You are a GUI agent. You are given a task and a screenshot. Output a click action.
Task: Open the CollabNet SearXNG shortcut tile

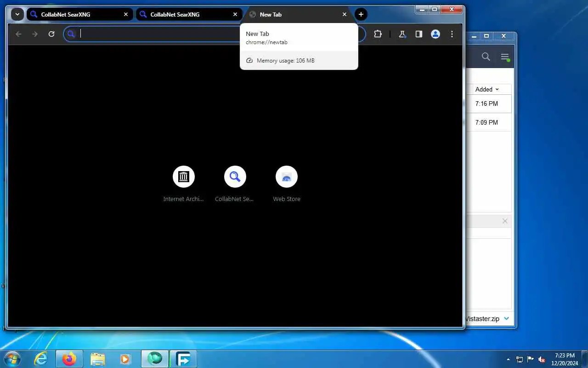235,184
